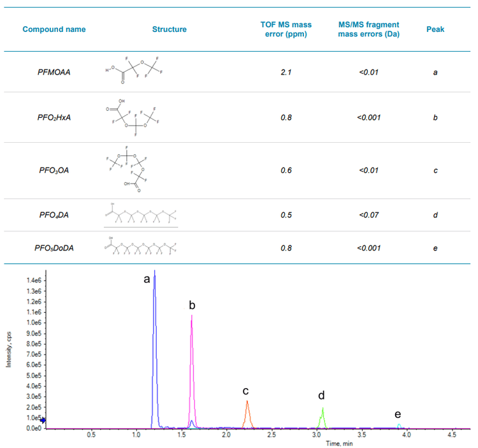
Task: Select the PFO₄DA chain structure image
Action: [141, 213]
